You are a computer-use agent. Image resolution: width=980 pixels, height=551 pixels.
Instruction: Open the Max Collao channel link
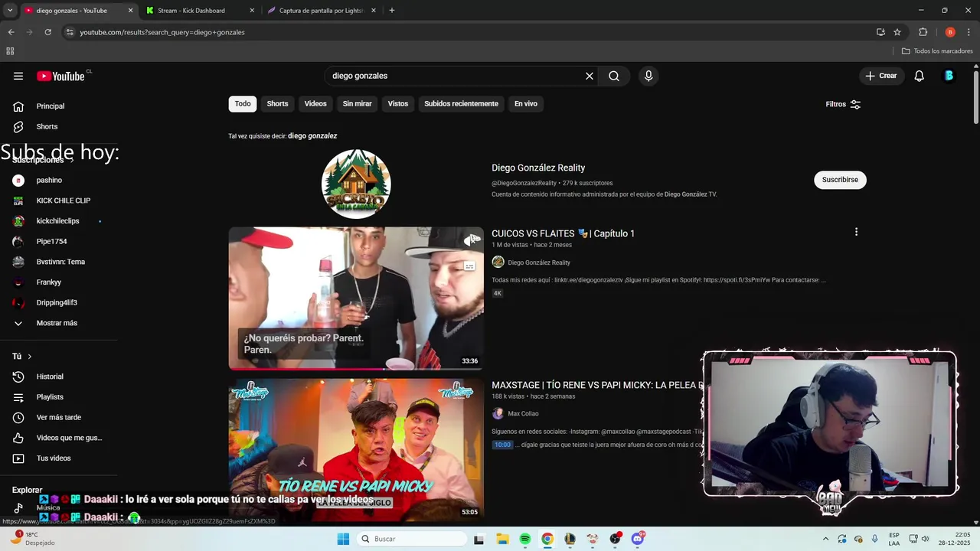523,414
